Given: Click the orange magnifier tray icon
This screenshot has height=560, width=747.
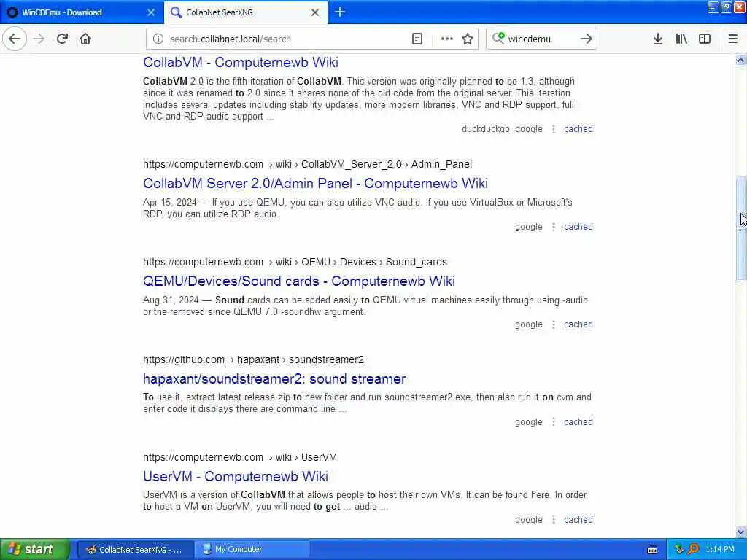Looking at the screenshot, I should pos(693,550).
